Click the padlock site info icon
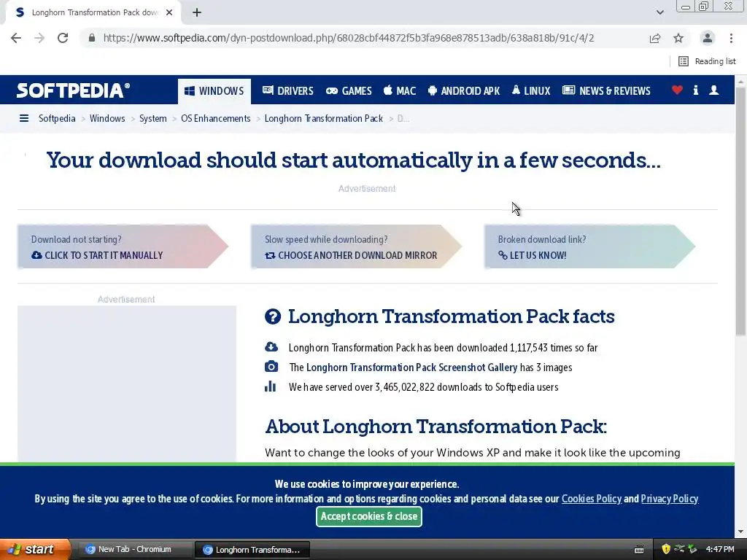The width and height of the screenshot is (747, 560). pos(92,38)
